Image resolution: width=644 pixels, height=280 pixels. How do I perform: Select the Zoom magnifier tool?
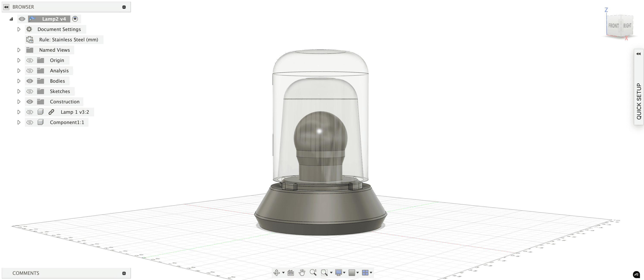click(x=313, y=272)
